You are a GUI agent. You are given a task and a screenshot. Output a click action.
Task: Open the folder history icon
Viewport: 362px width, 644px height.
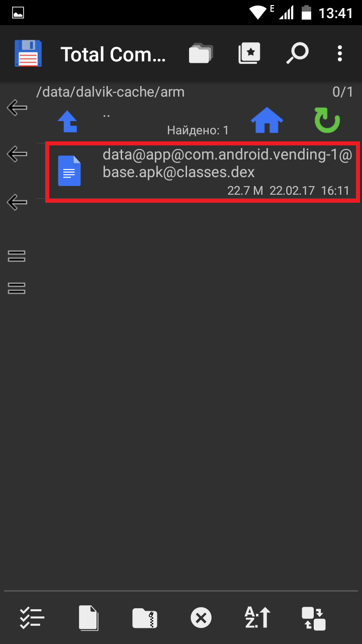click(201, 53)
